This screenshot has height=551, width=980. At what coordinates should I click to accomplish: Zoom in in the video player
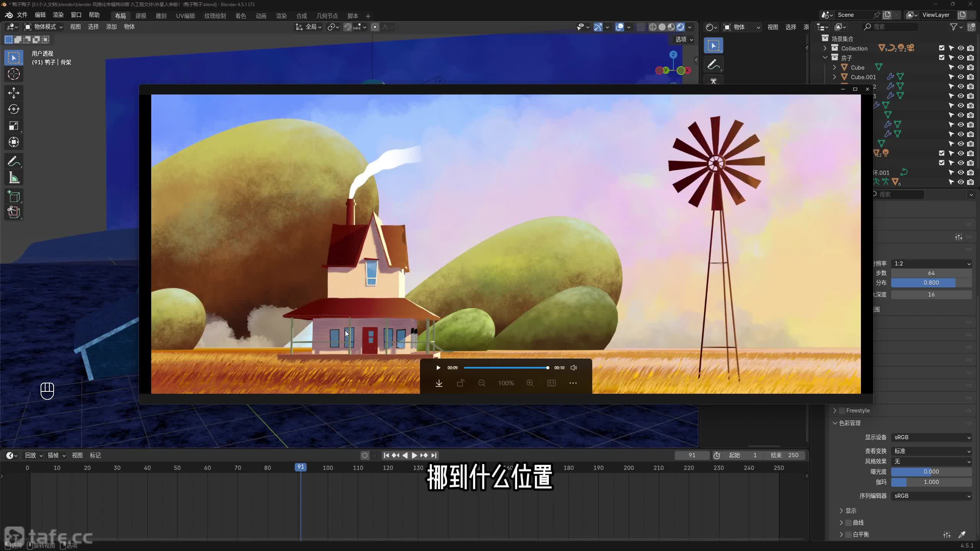530,383
